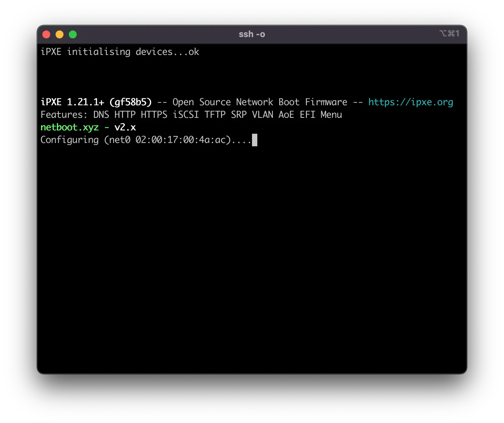504x423 pixels.
Task: Click the "(gf58b5)" build hash
Action: 130,102
